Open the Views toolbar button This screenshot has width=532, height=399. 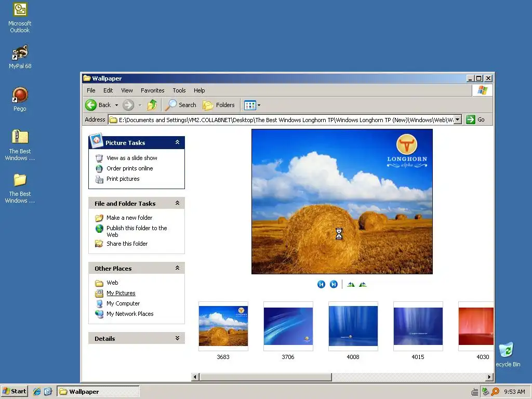(x=250, y=105)
